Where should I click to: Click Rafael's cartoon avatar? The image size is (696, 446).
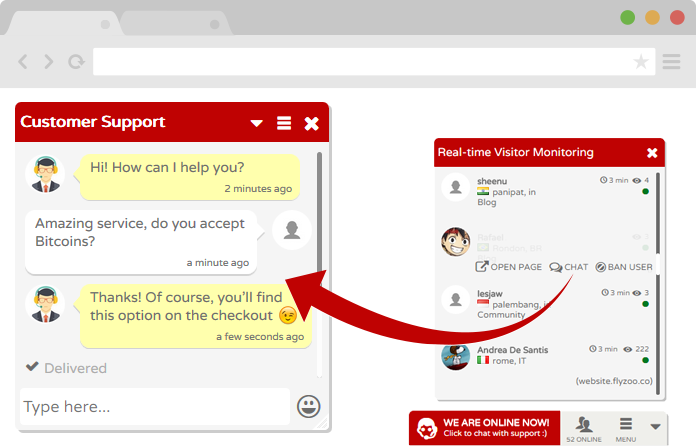(x=455, y=242)
